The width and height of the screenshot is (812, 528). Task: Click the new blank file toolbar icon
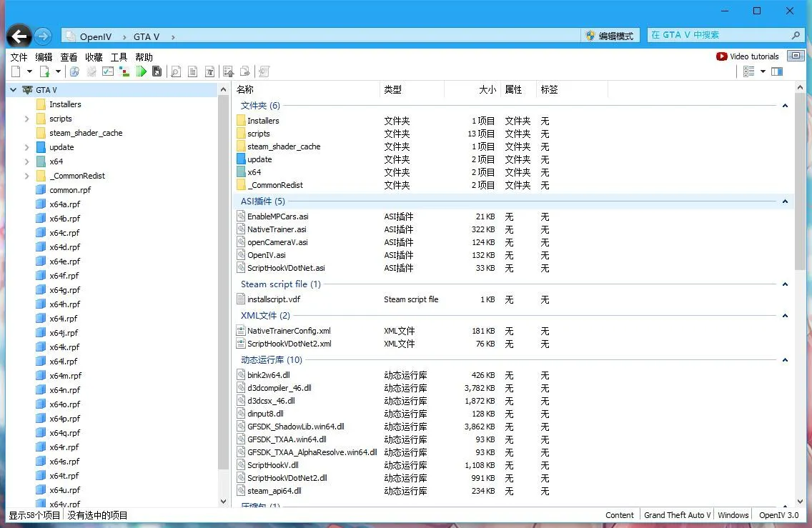click(x=16, y=71)
